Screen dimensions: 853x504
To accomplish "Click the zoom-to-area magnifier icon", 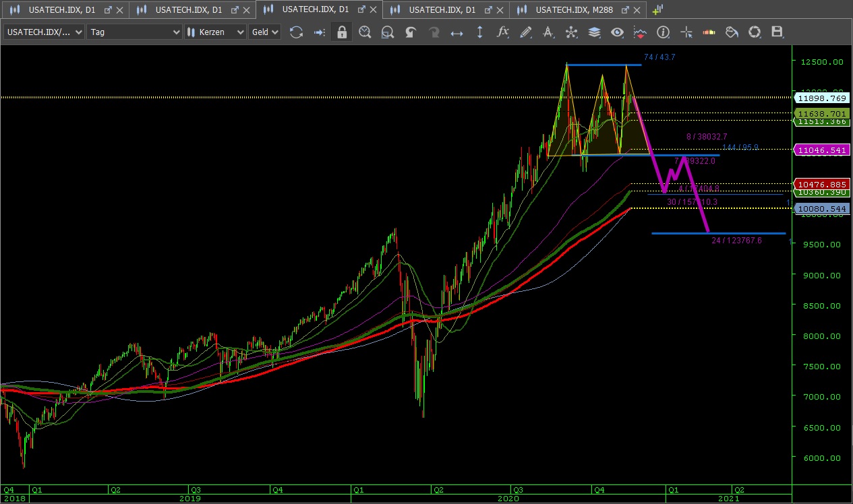I will pos(388,32).
